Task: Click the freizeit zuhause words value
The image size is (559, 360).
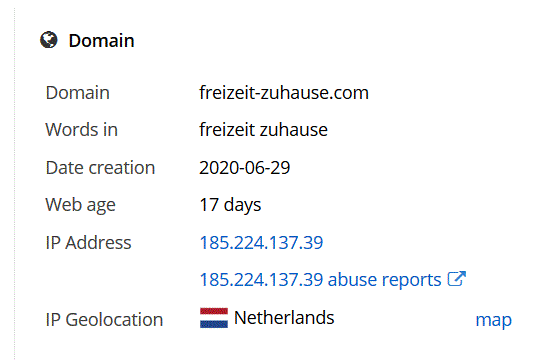Action: point(263,129)
